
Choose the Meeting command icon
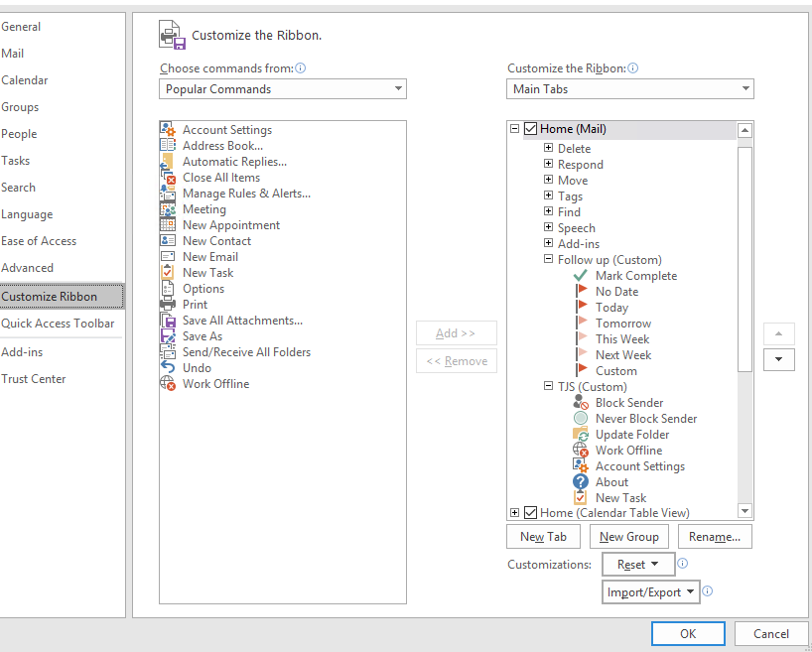168,209
